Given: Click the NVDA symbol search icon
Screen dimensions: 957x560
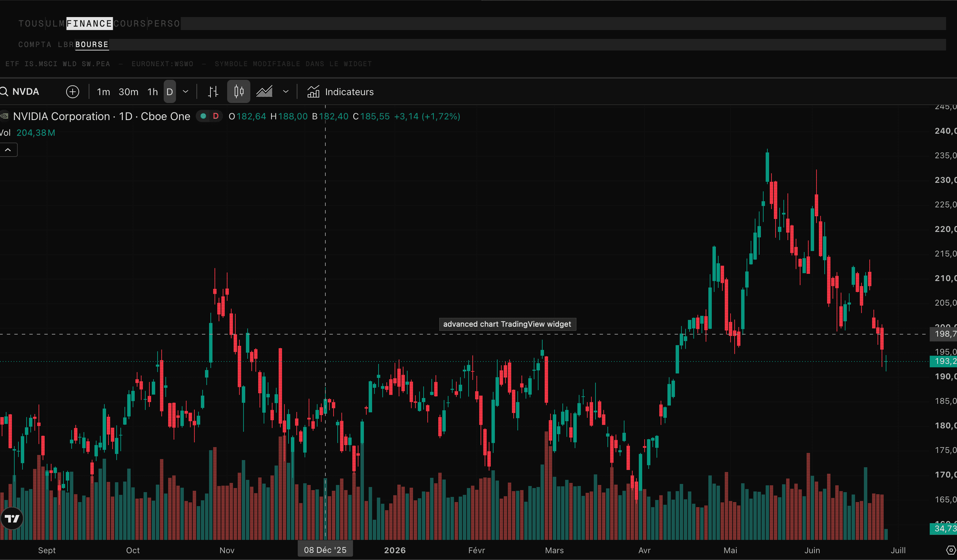Looking at the screenshot, I should coord(4,91).
